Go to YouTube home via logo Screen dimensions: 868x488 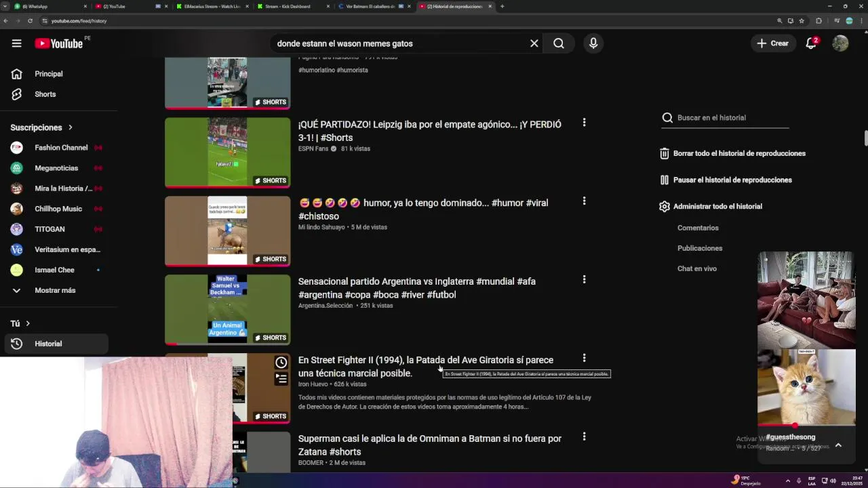[x=59, y=43]
